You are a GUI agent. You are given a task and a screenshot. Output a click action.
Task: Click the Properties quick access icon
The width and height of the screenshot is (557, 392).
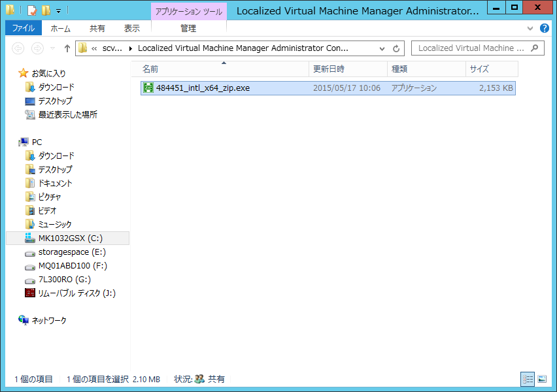(31, 10)
